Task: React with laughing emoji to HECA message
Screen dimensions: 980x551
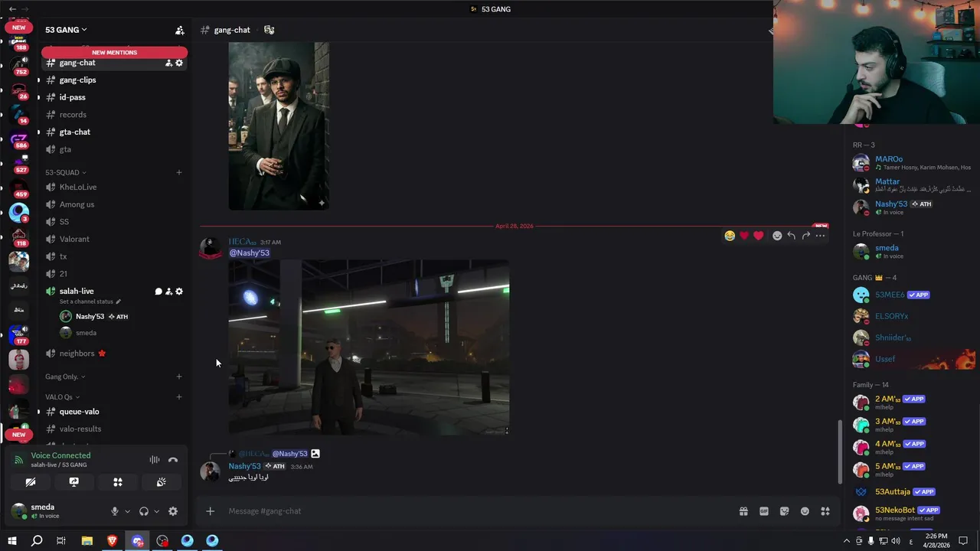Action: pos(730,236)
